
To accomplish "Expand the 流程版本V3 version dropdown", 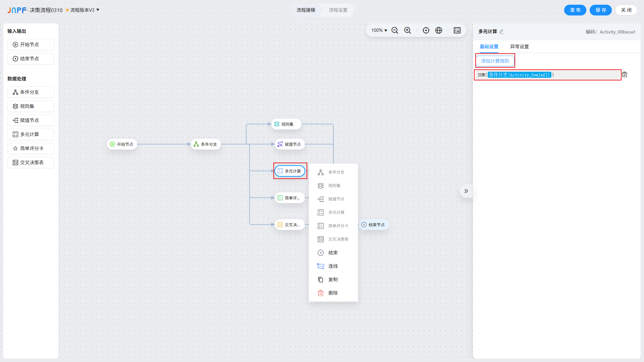I will click(98, 10).
